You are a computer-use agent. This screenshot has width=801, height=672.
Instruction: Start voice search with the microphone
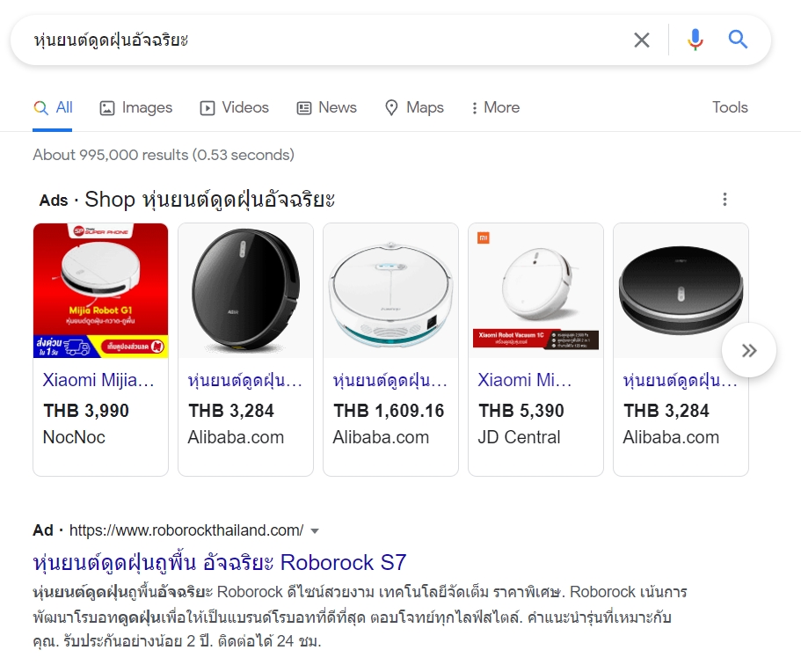pos(695,40)
